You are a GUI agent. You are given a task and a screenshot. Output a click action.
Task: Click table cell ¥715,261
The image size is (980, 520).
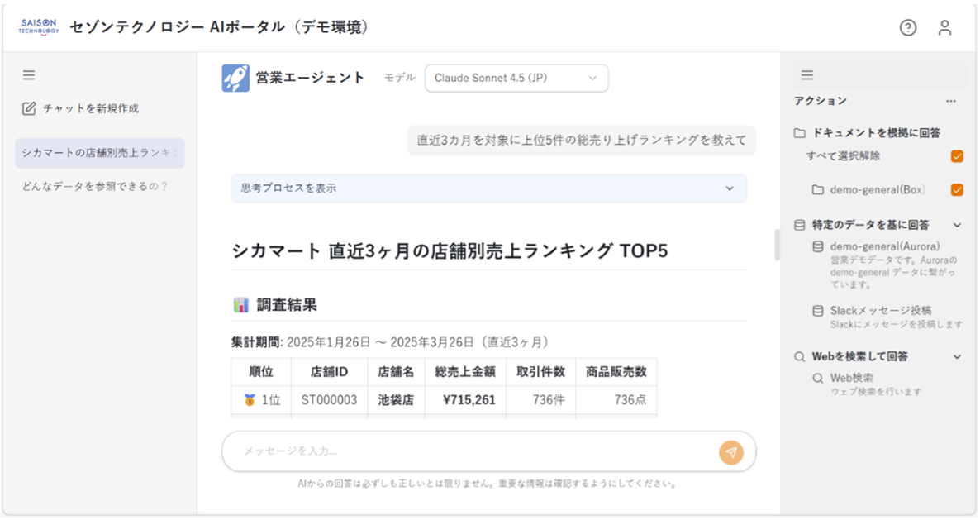466,400
